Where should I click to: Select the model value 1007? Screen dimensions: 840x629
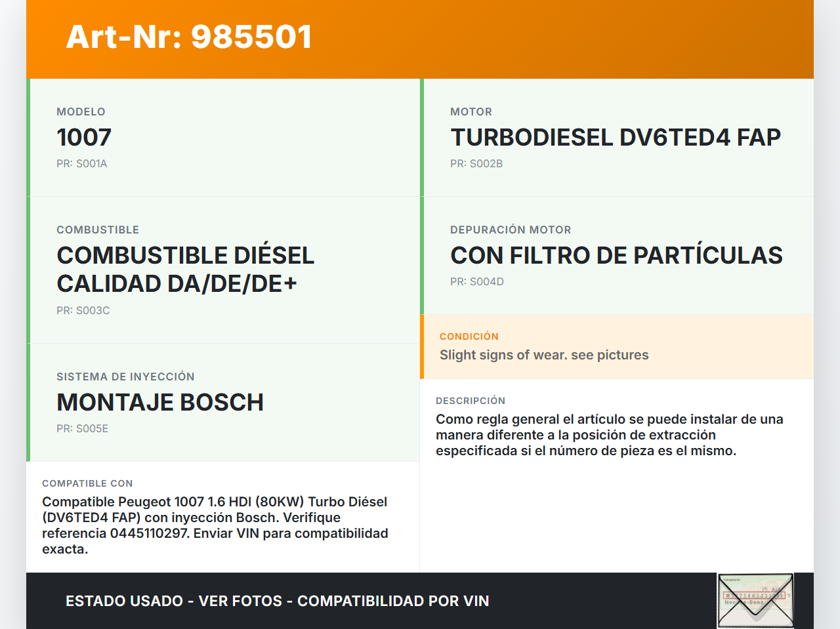pyautogui.click(x=84, y=138)
